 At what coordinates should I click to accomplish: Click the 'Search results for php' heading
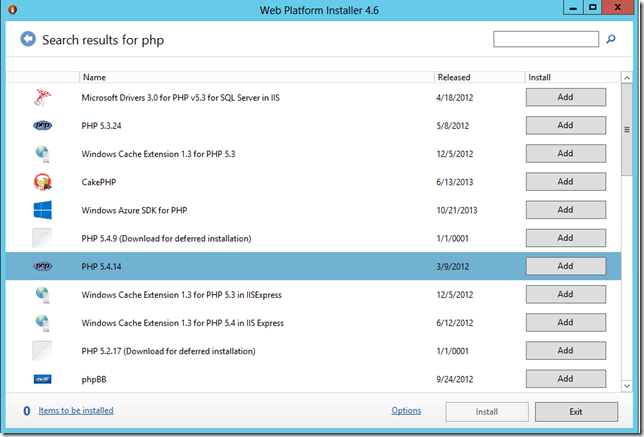(103, 40)
